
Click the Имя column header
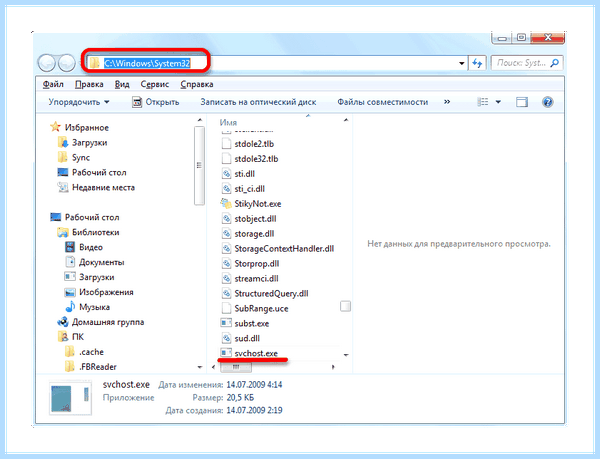[228, 122]
